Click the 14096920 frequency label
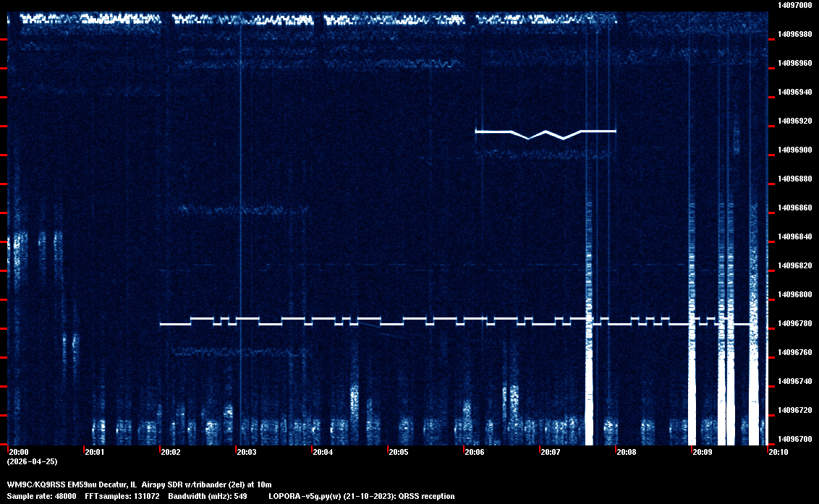 794,121
